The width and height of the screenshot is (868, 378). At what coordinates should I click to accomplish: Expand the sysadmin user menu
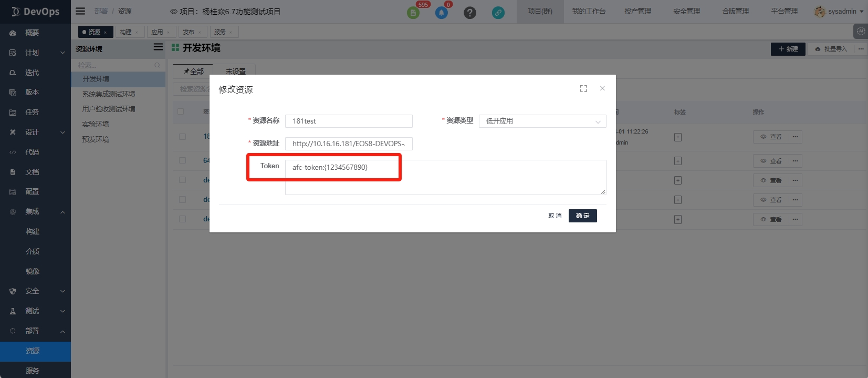839,11
